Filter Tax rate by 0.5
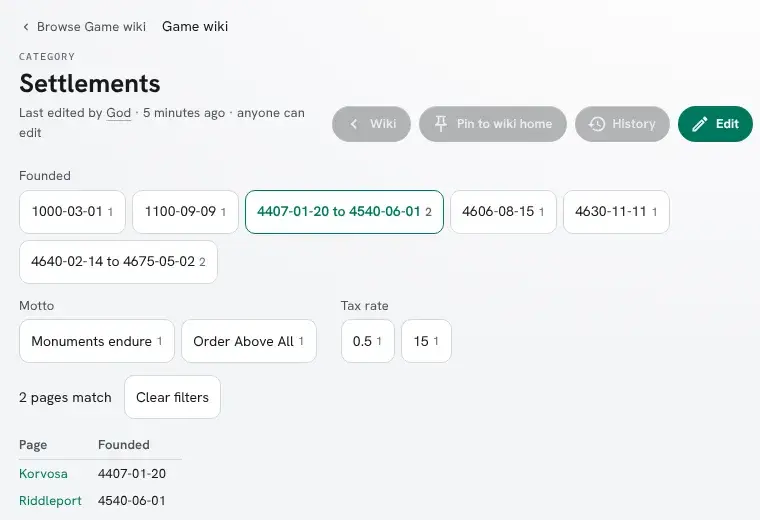 [367, 341]
